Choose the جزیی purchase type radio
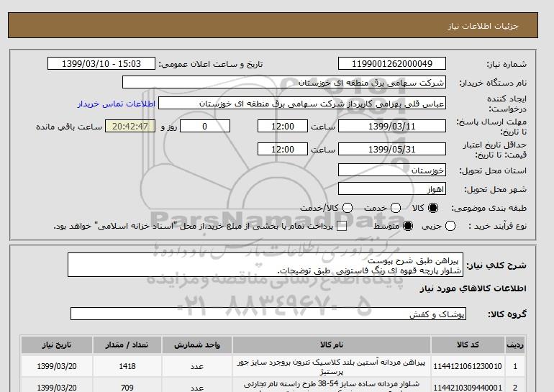 (x=450, y=226)
